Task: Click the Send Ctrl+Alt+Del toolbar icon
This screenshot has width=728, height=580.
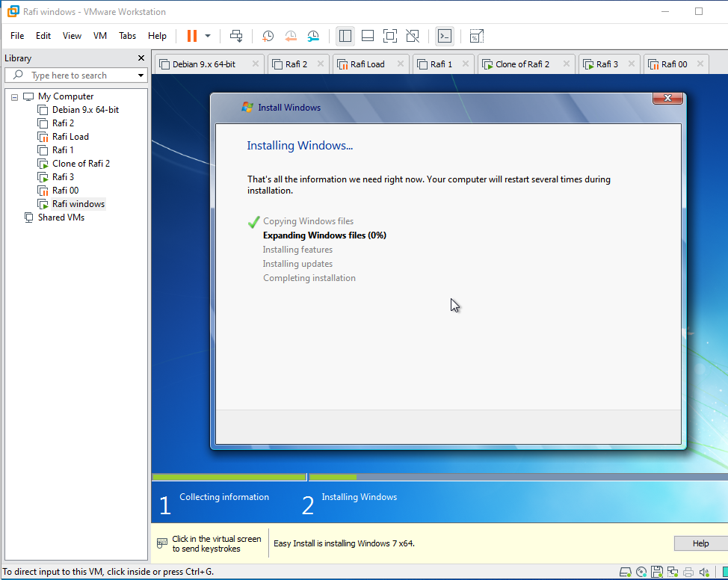Action: [236, 36]
